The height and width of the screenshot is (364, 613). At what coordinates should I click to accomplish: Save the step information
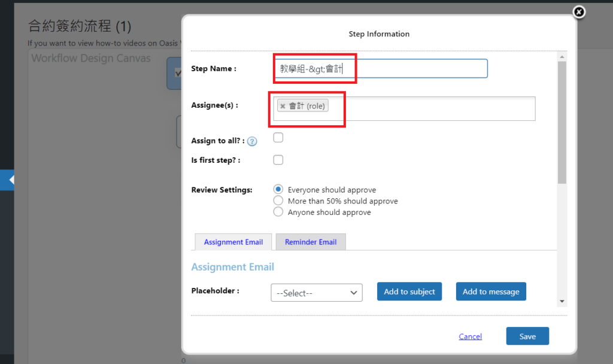(x=527, y=336)
